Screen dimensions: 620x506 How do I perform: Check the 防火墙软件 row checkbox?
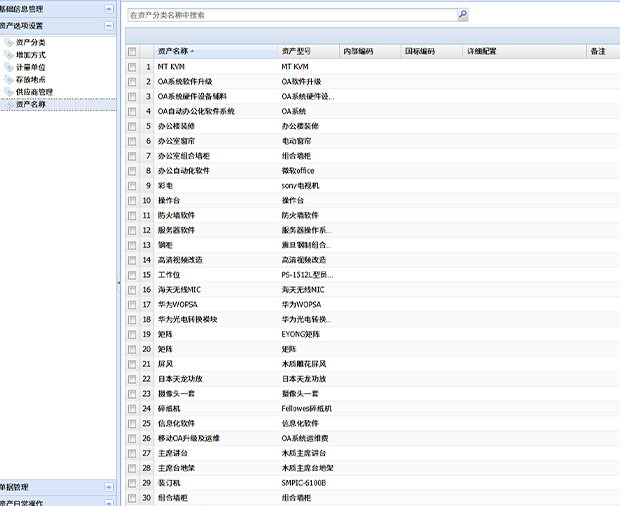[x=132, y=215]
